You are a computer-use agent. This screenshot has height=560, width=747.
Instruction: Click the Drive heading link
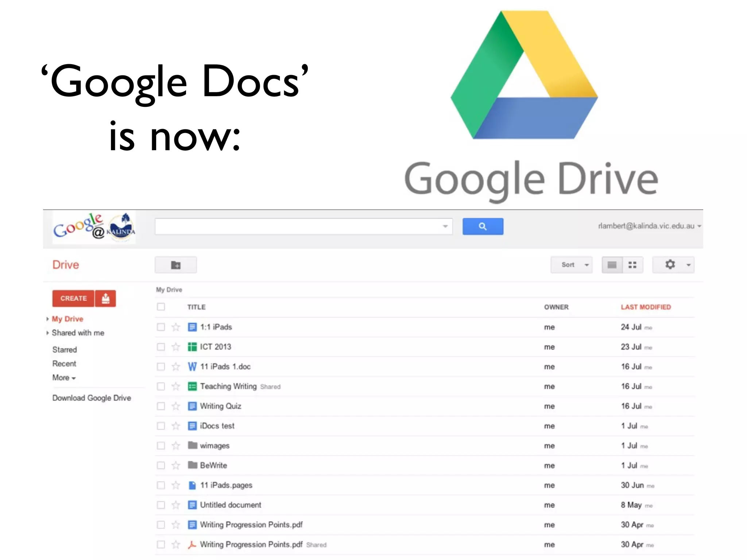click(66, 265)
